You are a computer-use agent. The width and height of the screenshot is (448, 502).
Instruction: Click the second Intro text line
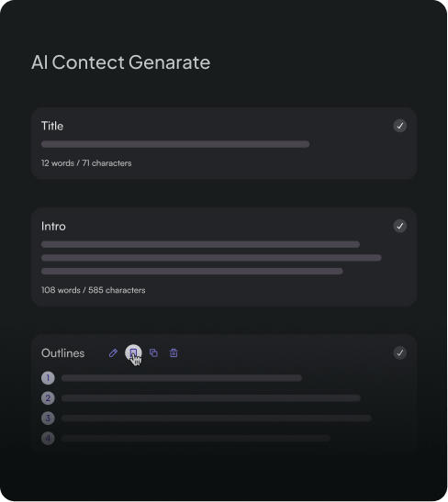pos(211,258)
